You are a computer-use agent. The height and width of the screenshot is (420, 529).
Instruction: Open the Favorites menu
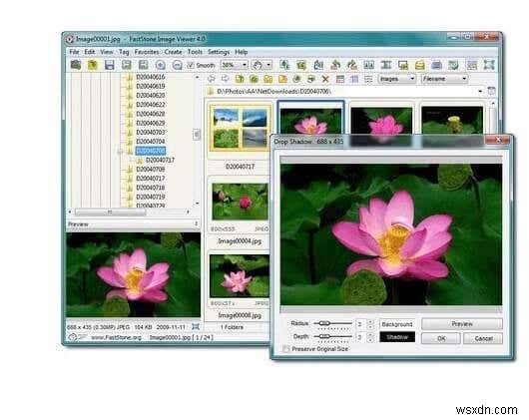(x=147, y=52)
